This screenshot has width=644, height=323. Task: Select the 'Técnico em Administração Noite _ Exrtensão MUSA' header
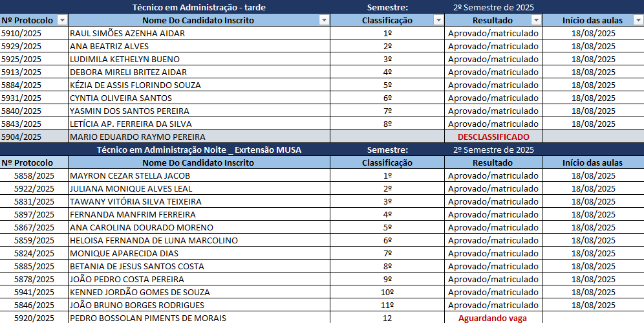199,150
